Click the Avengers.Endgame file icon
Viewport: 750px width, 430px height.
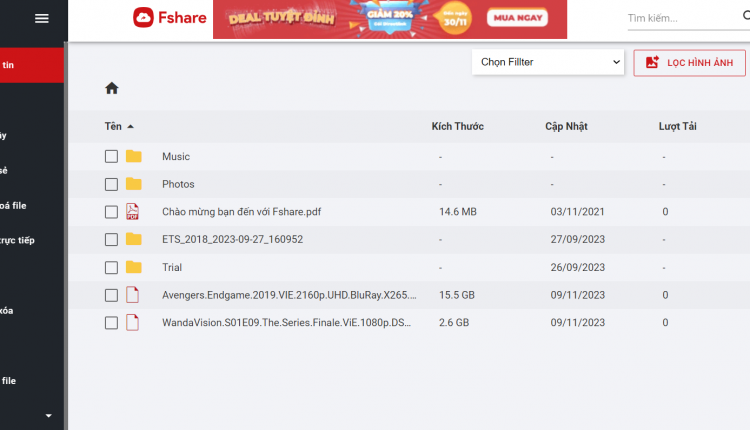132,295
